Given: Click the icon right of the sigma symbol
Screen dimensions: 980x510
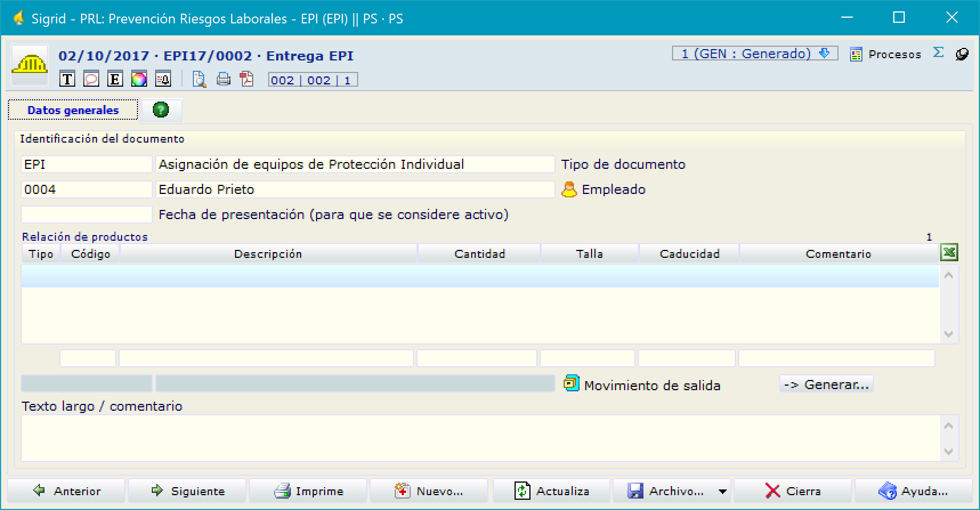Looking at the screenshot, I should click(962, 54).
